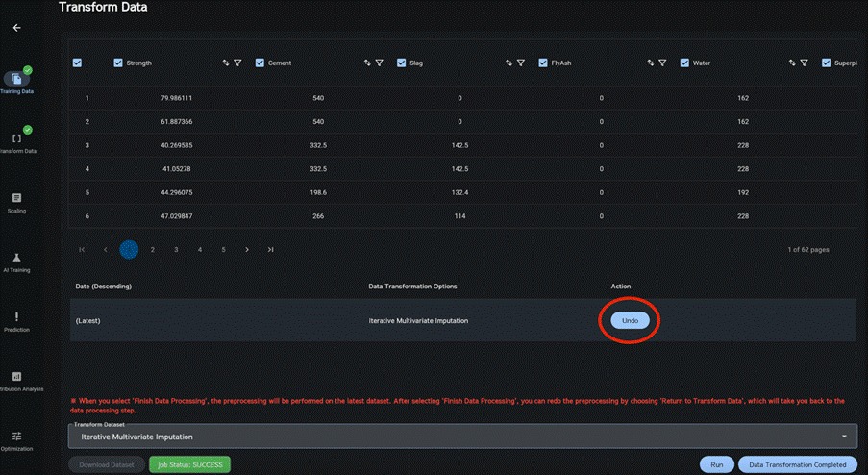Go to the next page arrow
868x475 pixels.
(x=247, y=249)
